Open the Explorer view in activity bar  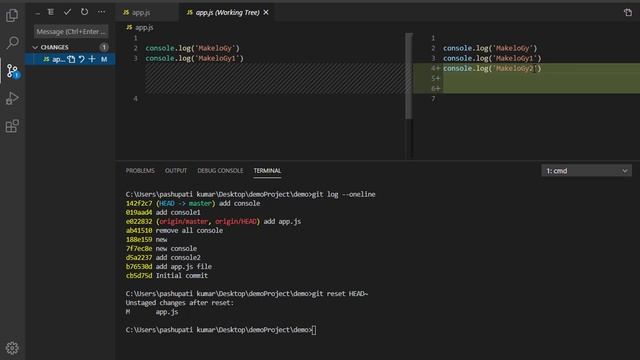12,16
